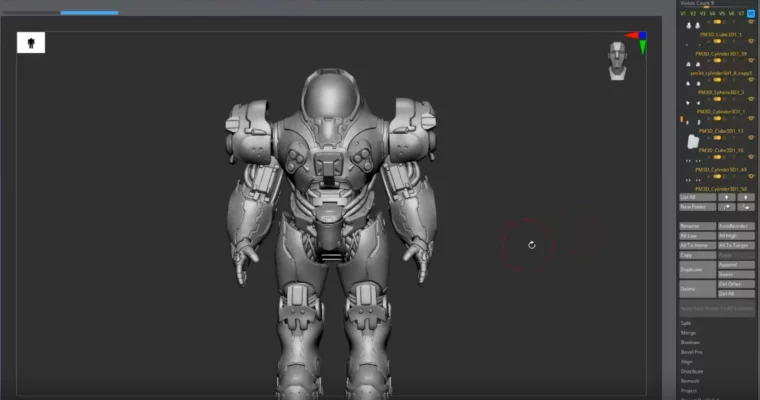Switch to the V4 visibility set
The width and height of the screenshot is (760, 400).
(712, 14)
